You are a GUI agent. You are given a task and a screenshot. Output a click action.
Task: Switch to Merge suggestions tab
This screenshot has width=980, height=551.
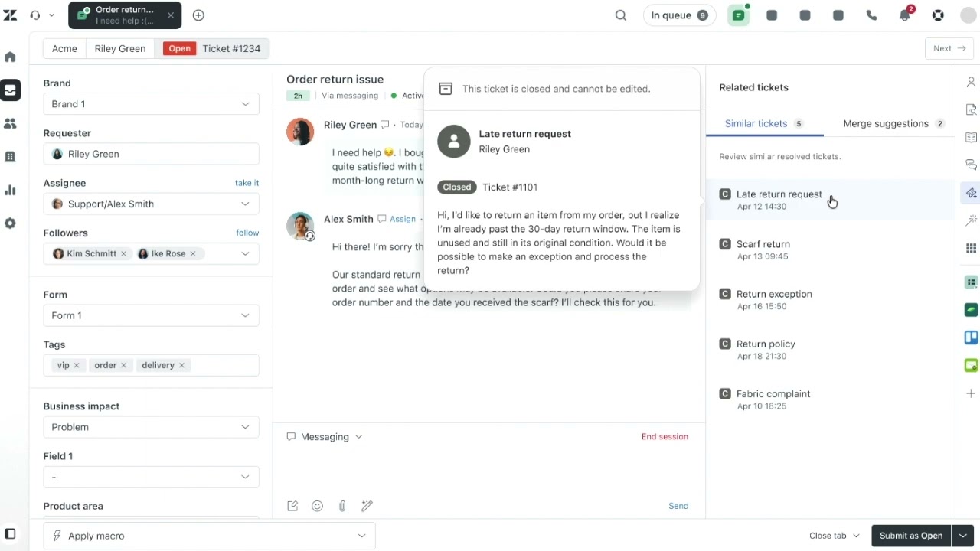point(893,123)
